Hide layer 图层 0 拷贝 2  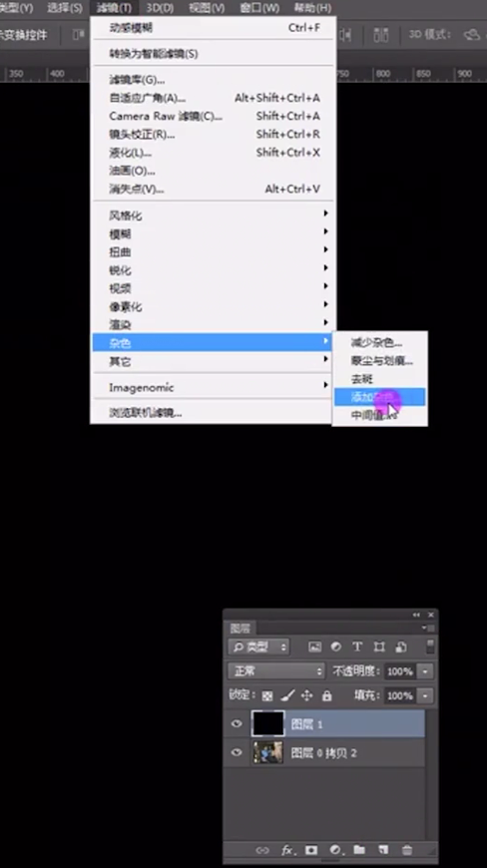pyautogui.click(x=237, y=752)
